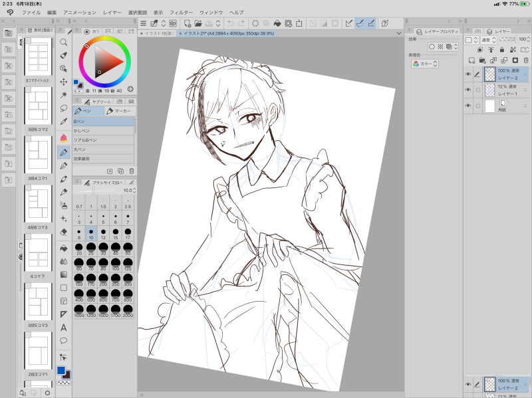Click the Redo arrow in command bar

tap(241, 23)
